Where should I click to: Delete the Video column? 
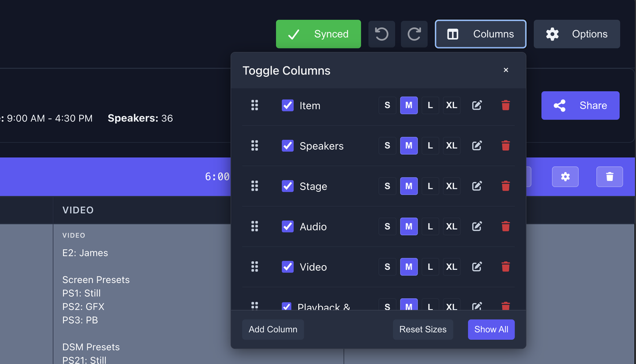pyautogui.click(x=505, y=267)
